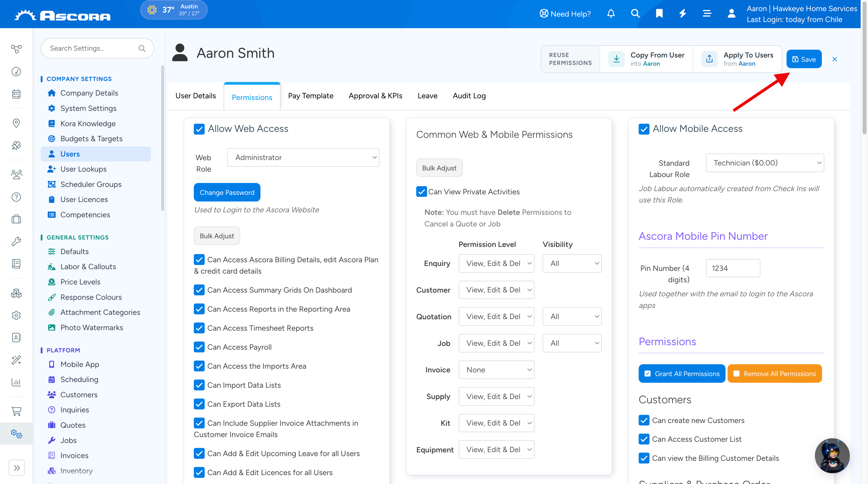This screenshot has width=868, height=484.
Task: Switch to the User Details tab
Action: pos(196,96)
